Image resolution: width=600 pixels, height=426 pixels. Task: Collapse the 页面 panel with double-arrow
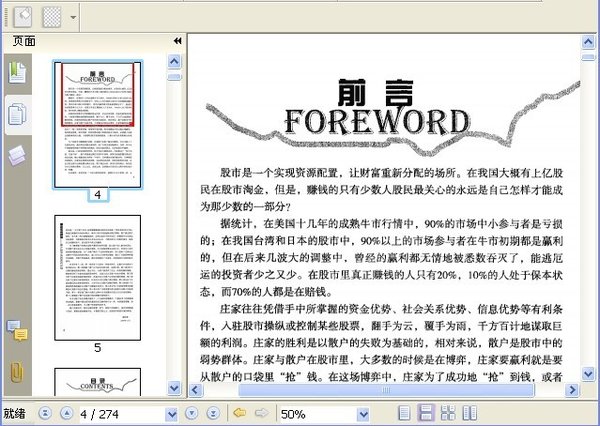coord(177,41)
